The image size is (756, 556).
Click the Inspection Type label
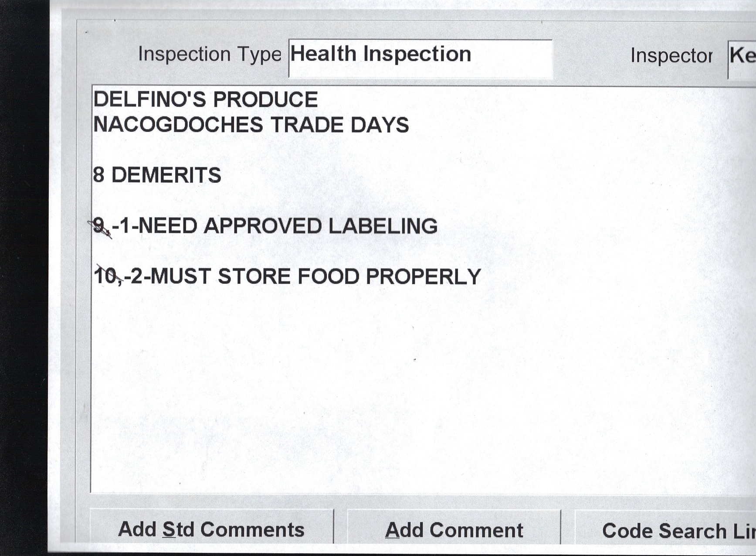[x=210, y=54]
